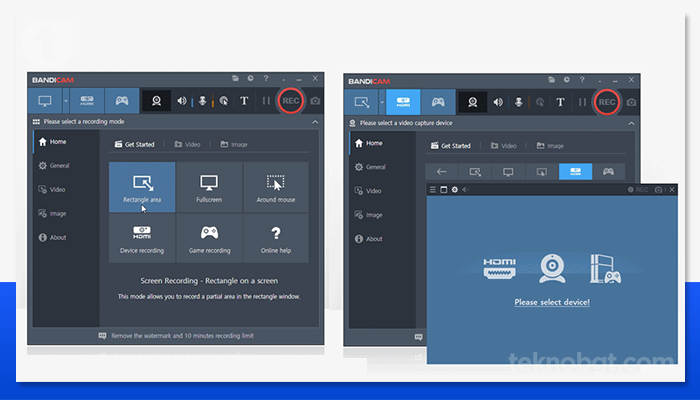Select gamepad icon in right mode strip
This screenshot has height=400, width=700.
[608, 171]
